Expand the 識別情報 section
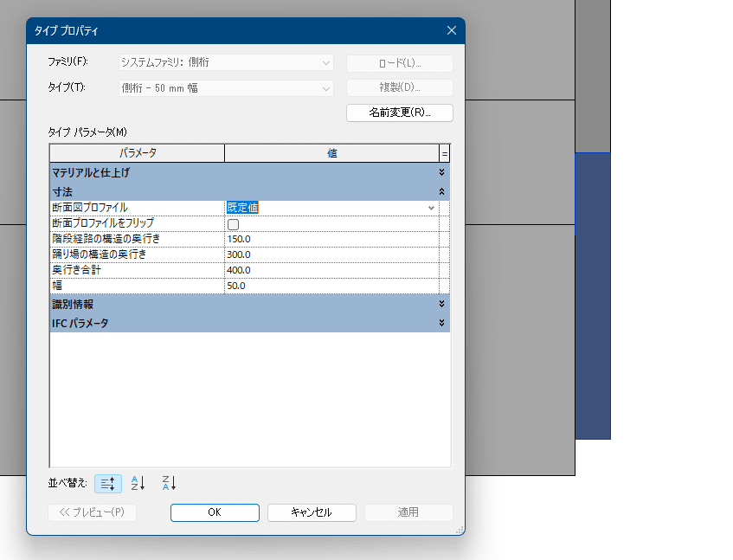This screenshot has height=560, width=733. pos(441,304)
